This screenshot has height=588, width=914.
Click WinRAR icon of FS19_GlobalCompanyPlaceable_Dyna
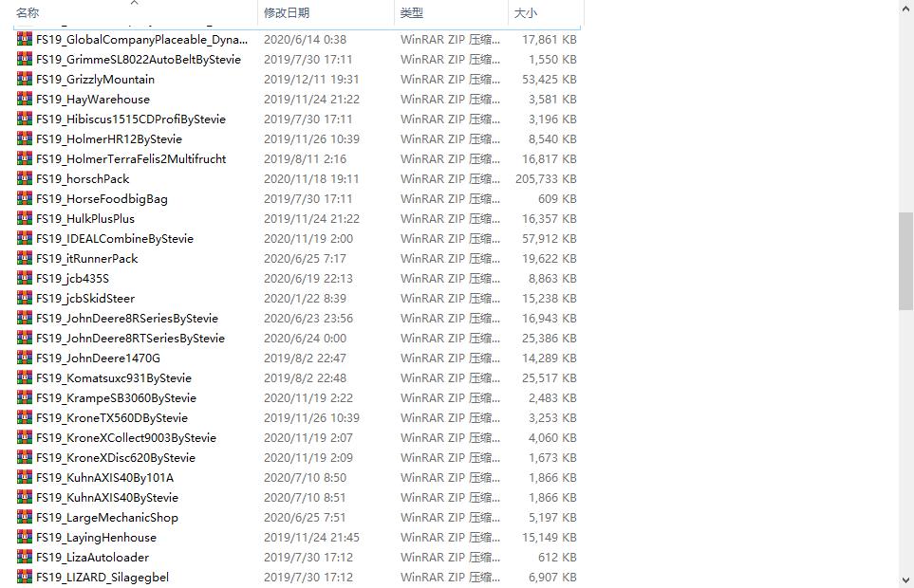pos(25,39)
